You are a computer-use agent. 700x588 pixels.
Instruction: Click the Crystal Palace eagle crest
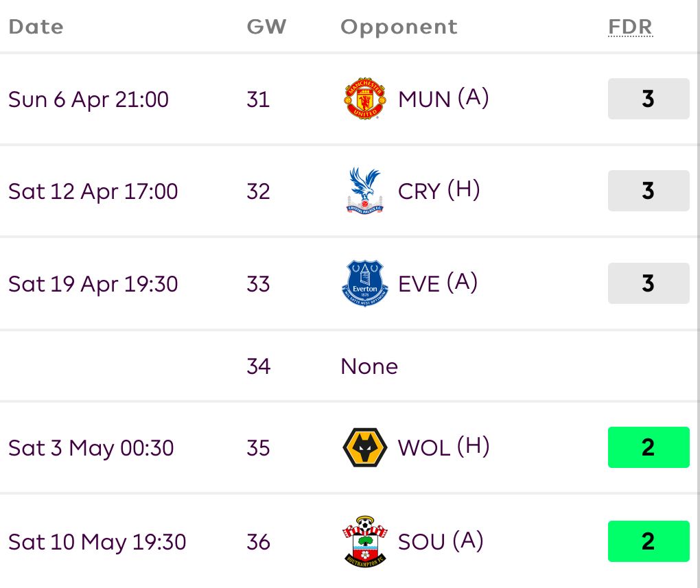pos(364,191)
